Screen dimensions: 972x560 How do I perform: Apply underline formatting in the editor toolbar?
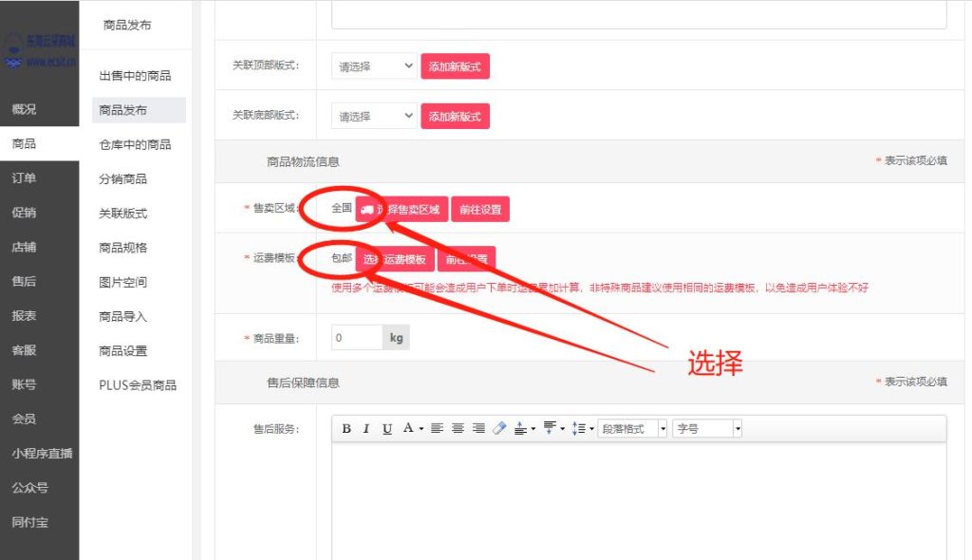(387, 427)
